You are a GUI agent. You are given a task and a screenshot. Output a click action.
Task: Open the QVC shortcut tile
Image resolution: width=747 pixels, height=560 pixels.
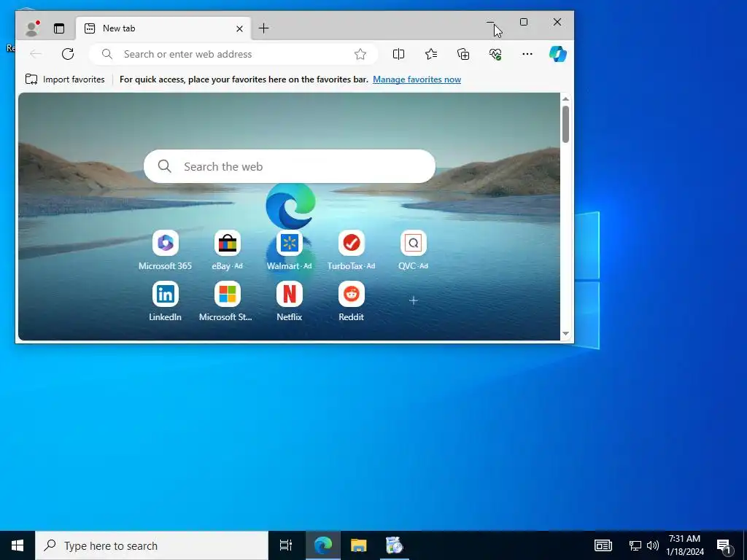413,251
